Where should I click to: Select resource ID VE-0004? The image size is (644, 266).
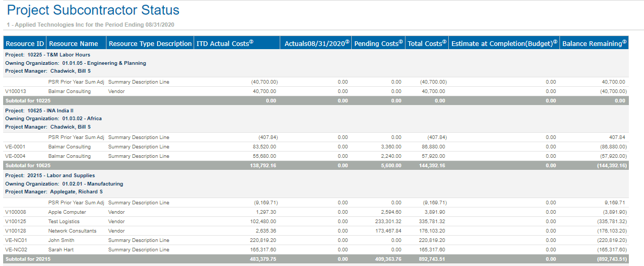15,156
